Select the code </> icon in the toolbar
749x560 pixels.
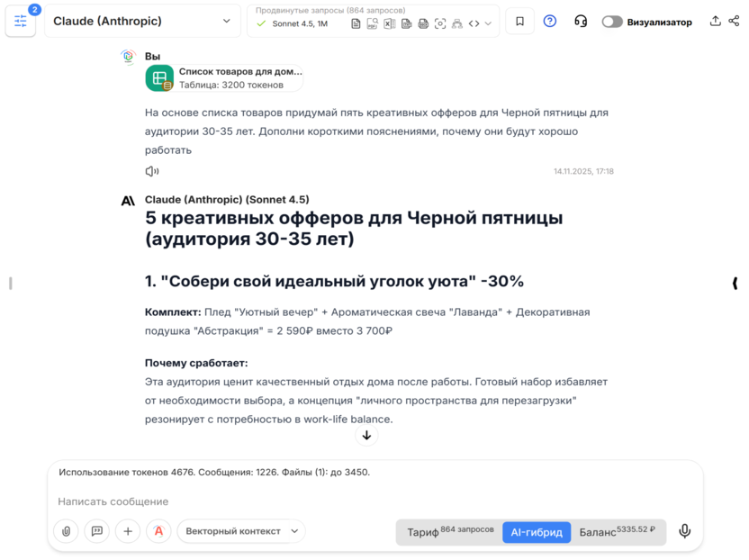[x=474, y=23]
